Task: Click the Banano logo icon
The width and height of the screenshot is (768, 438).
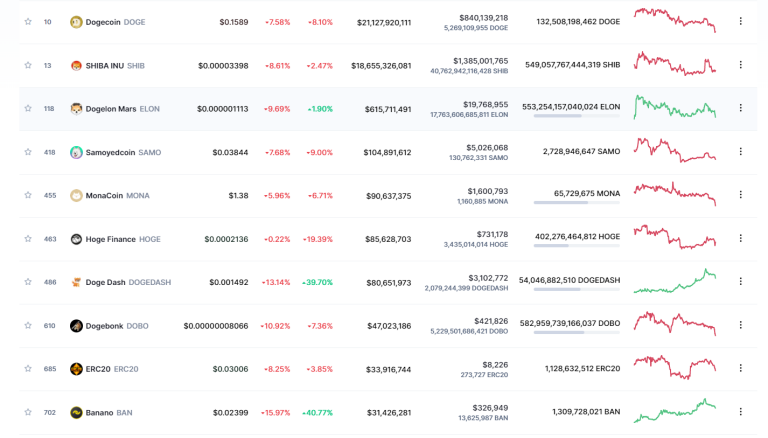Action: coord(76,413)
